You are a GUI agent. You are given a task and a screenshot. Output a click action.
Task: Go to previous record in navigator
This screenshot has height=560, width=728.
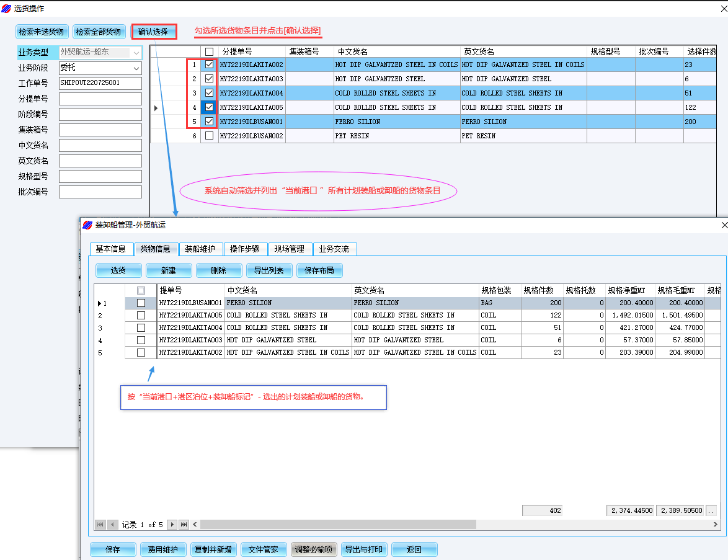coord(113,525)
